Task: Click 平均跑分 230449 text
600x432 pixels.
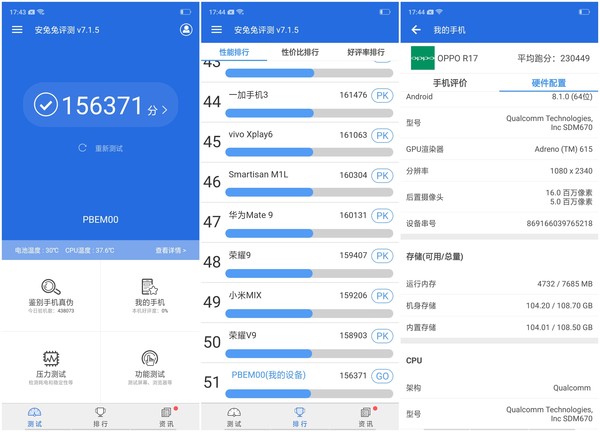Action: 553,58
